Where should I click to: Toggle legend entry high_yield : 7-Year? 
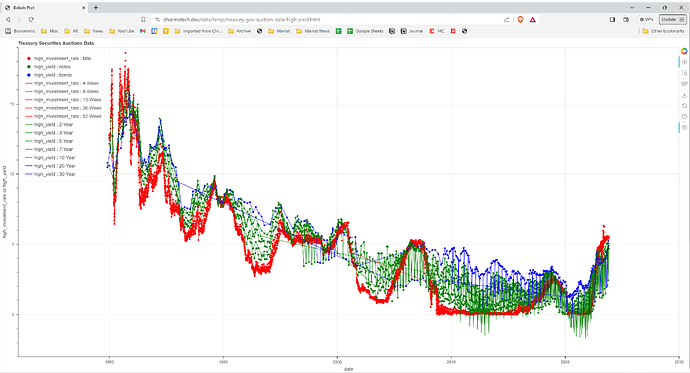tap(49, 149)
